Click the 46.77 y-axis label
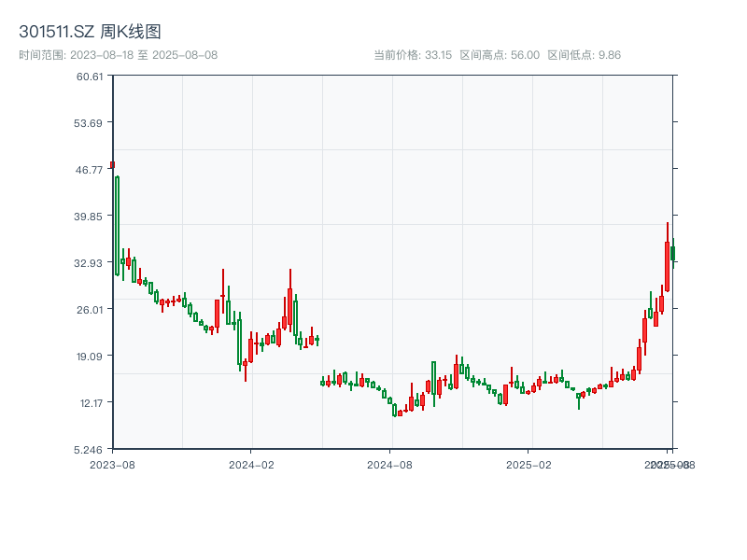The height and width of the screenshot is (560, 747). click(90, 170)
